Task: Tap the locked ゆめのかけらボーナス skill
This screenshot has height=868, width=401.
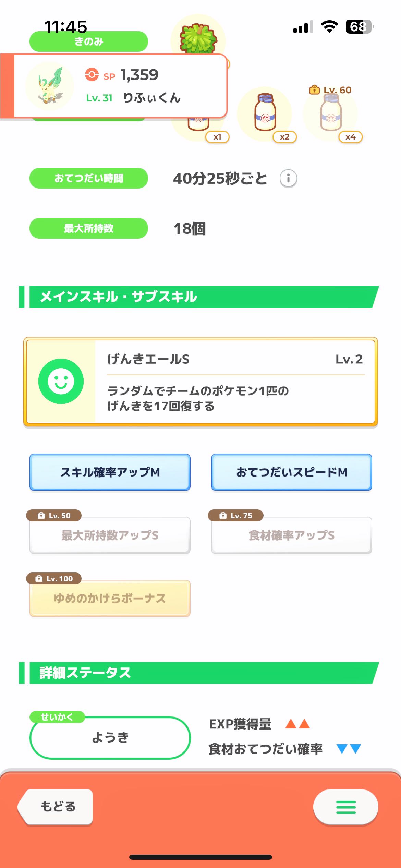Action: click(x=110, y=598)
